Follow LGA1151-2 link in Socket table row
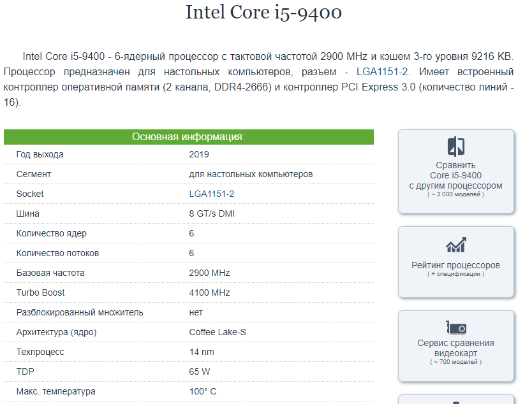 211,194
